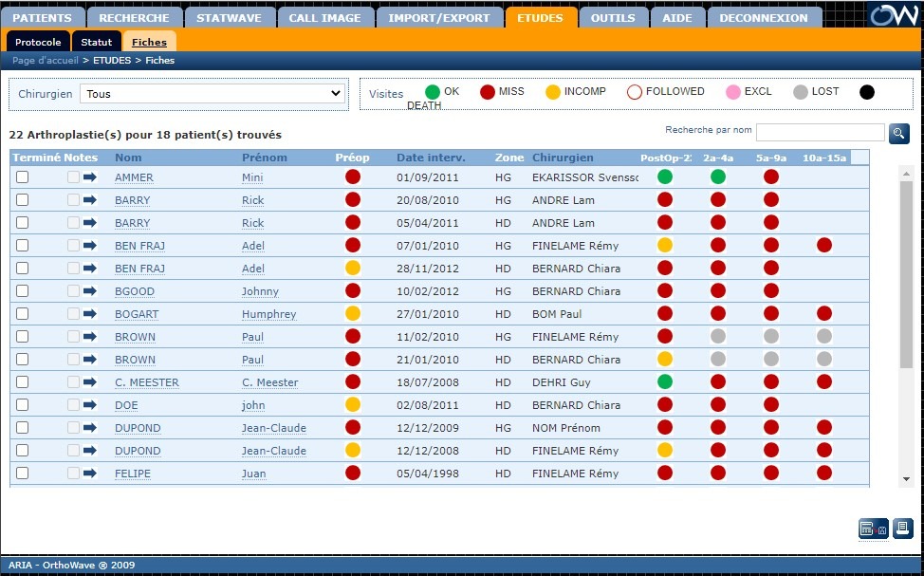Click AMMER's green PostOp status dot
Viewport: 924px width, 576px height.
tap(665, 177)
